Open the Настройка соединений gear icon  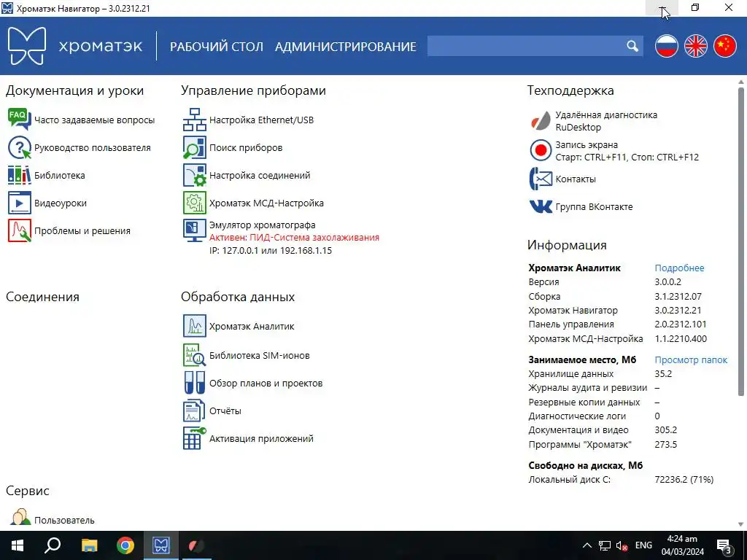(x=194, y=175)
